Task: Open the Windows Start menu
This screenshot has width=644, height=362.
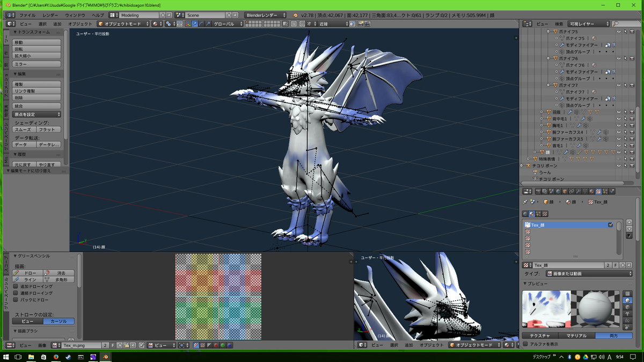Action: click(5, 356)
